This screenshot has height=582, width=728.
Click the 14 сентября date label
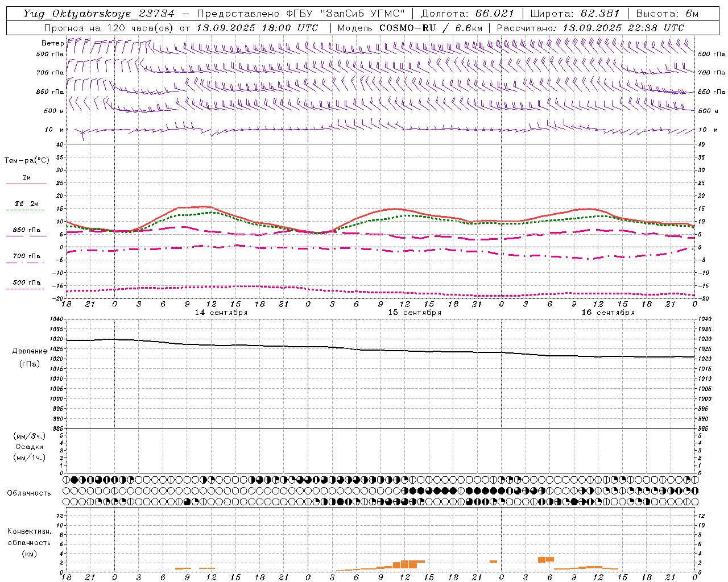tap(221, 313)
